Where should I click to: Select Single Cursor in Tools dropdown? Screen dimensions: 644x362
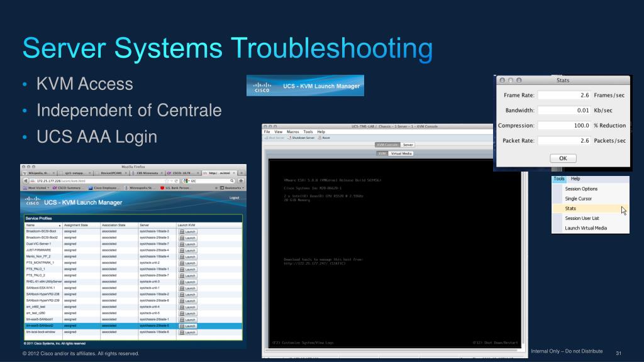579,199
